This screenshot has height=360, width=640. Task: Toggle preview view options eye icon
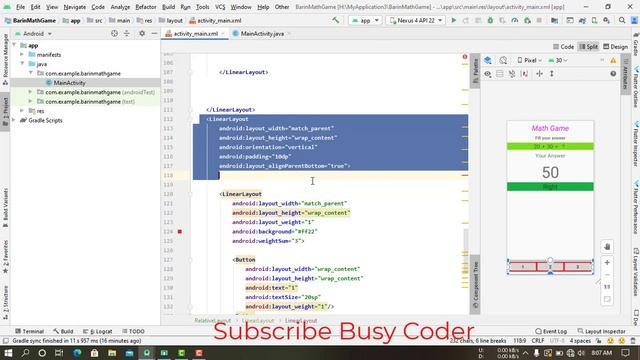pyautogui.click(x=488, y=74)
